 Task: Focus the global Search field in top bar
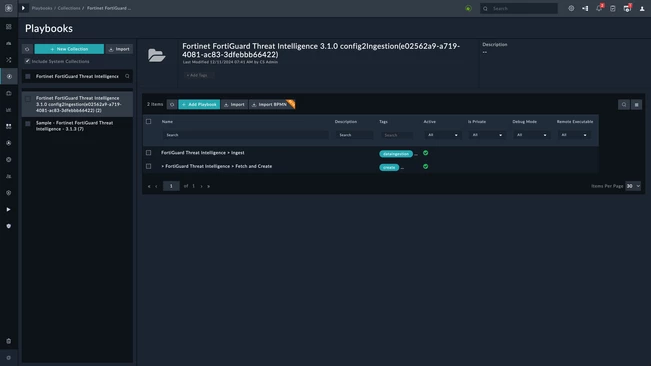pyautogui.click(x=519, y=8)
